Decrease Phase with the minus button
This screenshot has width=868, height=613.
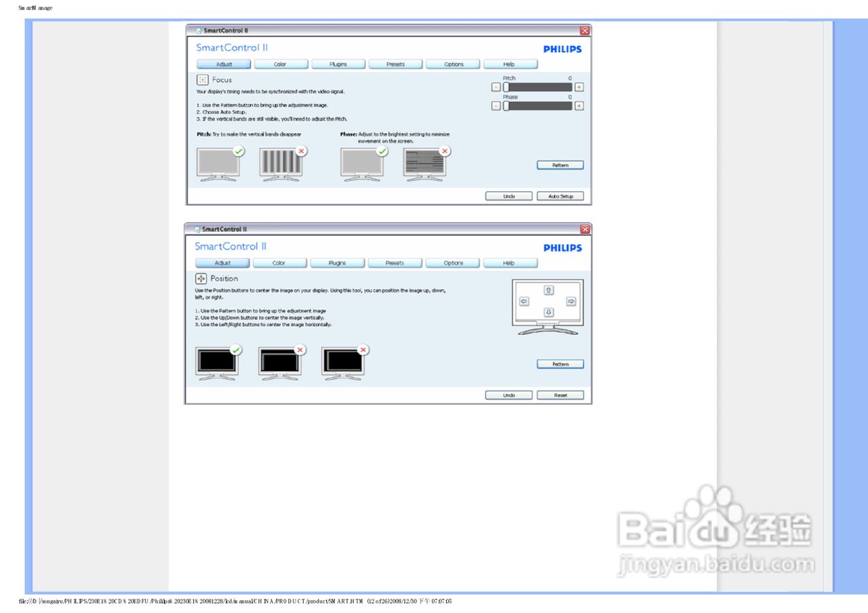pyautogui.click(x=496, y=106)
